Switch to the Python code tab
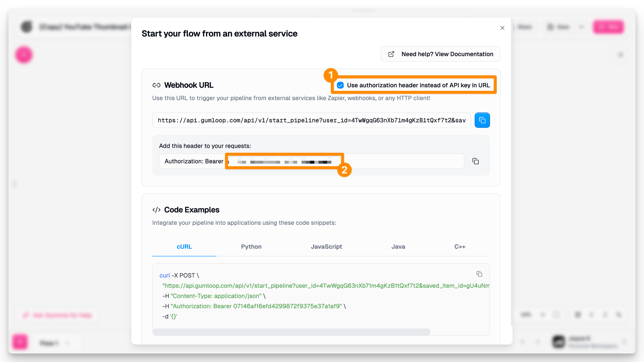Viewport: 644px width, 362px height. click(x=251, y=246)
